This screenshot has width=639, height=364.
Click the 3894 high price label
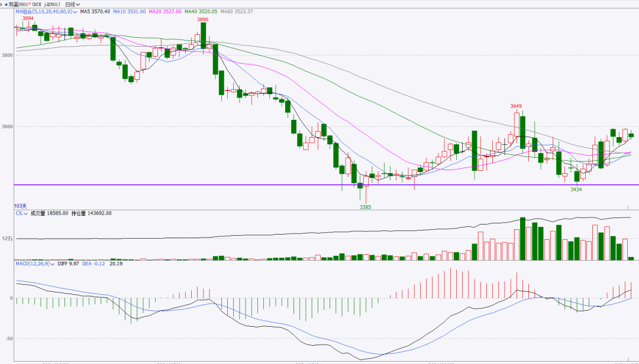[x=28, y=18]
